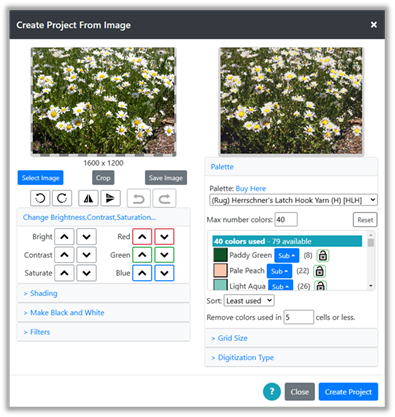Viewport: 395px width, 417px height.
Task: Focus the Remove colors cells field
Action: 298,317
